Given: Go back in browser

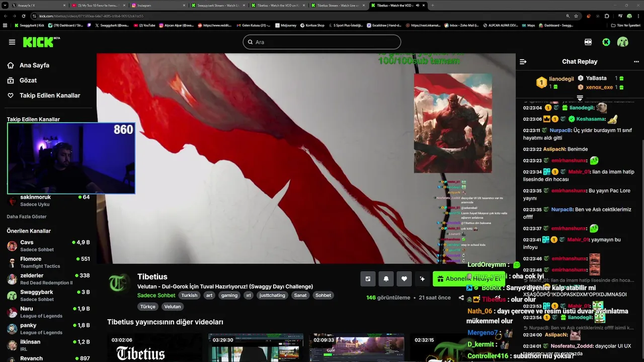Looking at the screenshot, I should pos(5,16).
